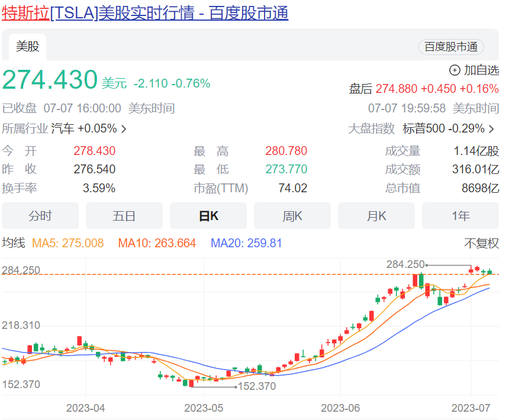Click the 均线 indicator label
This screenshot has width=509, height=420.
[x=14, y=243]
